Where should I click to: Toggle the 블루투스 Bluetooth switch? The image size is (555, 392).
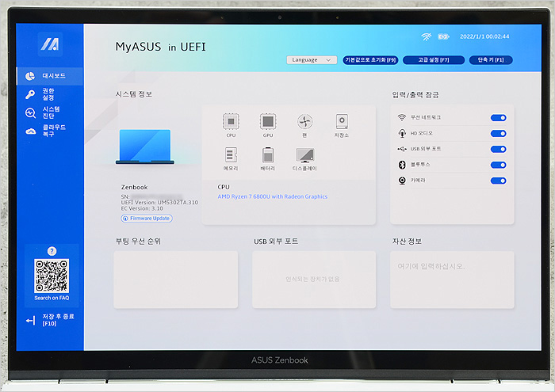499,165
